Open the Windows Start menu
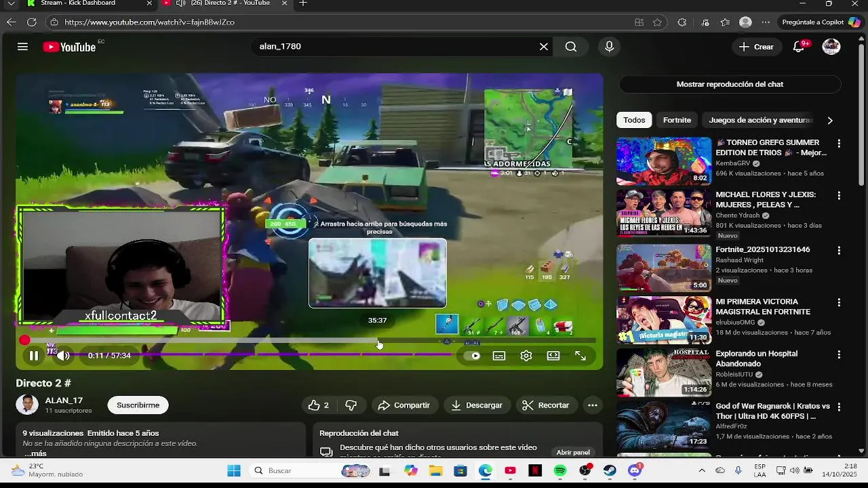 (234, 470)
